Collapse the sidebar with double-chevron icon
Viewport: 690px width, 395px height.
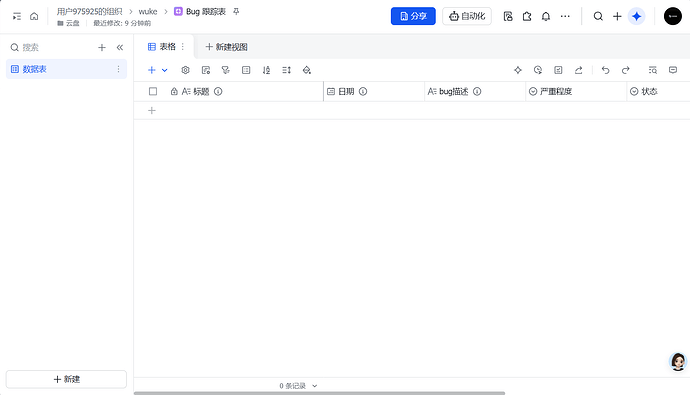coord(120,47)
